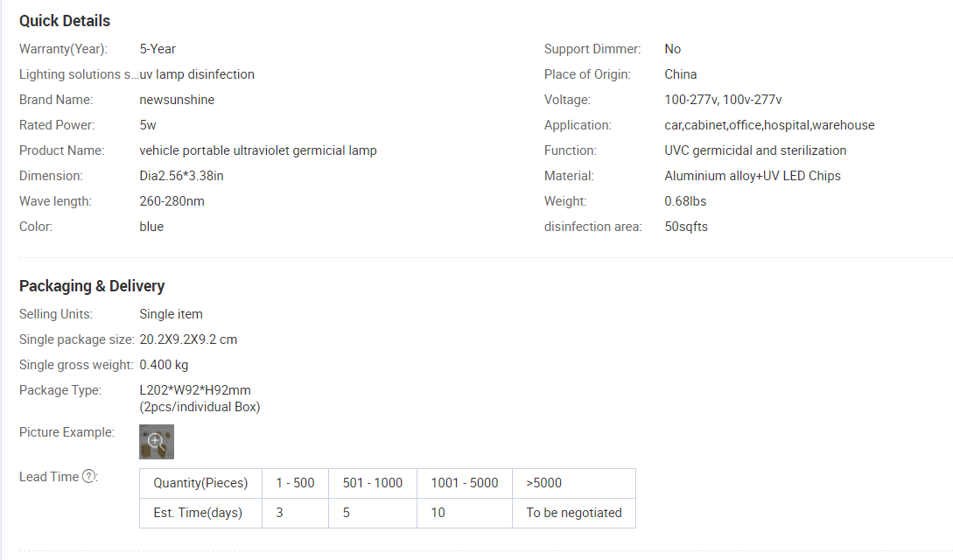Click the Packaging & Delivery heading
Viewport: 953px width, 560px height.
tap(92, 286)
